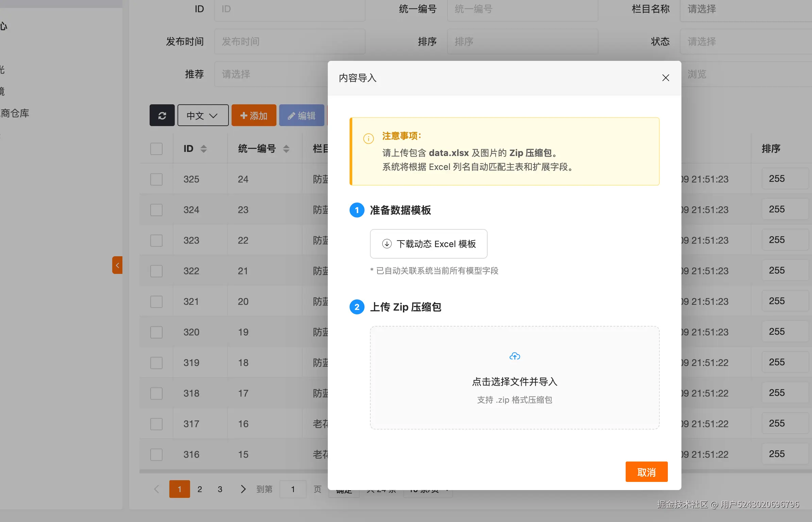Toggle the select-all header checkbox
The width and height of the screenshot is (812, 522).
pyautogui.click(x=156, y=149)
